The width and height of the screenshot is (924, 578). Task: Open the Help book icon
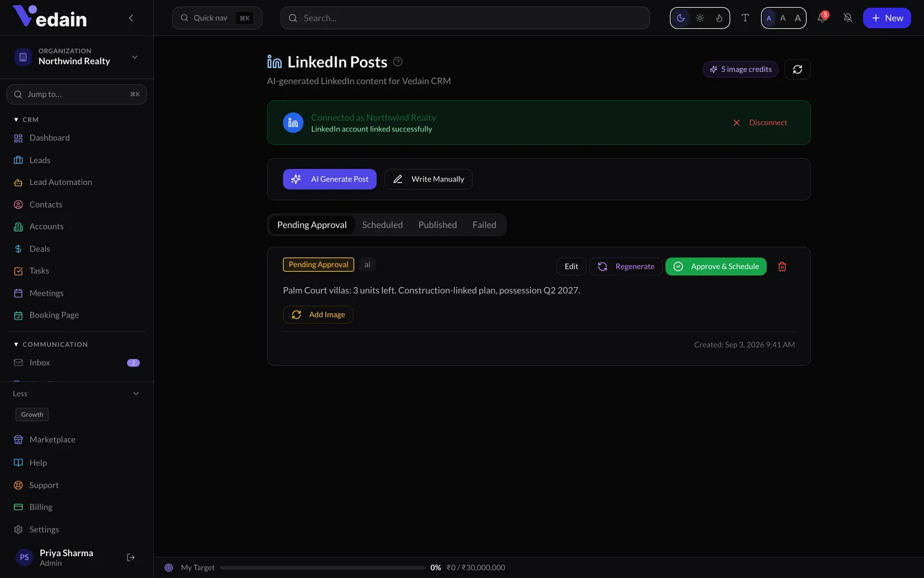pyautogui.click(x=18, y=463)
